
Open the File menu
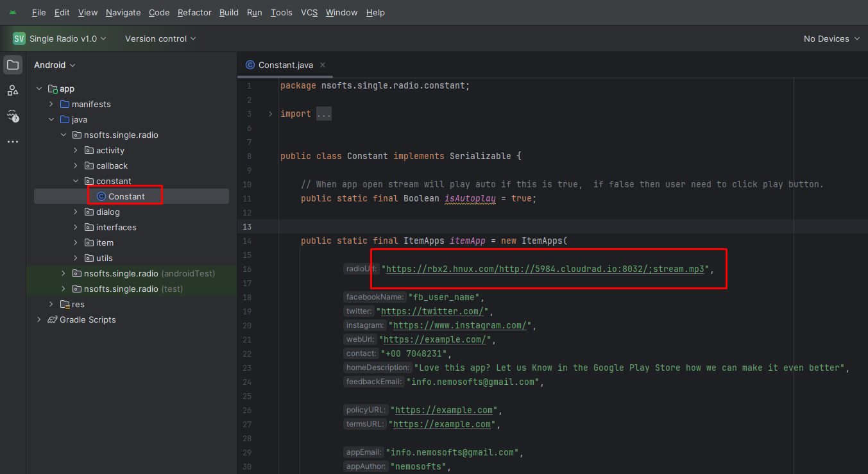(x=38, y=13)
